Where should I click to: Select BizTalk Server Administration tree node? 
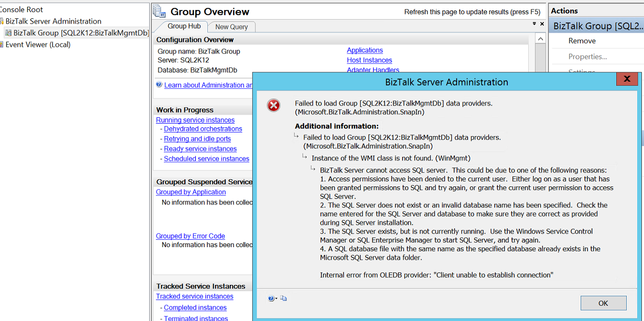click(53, 21)
